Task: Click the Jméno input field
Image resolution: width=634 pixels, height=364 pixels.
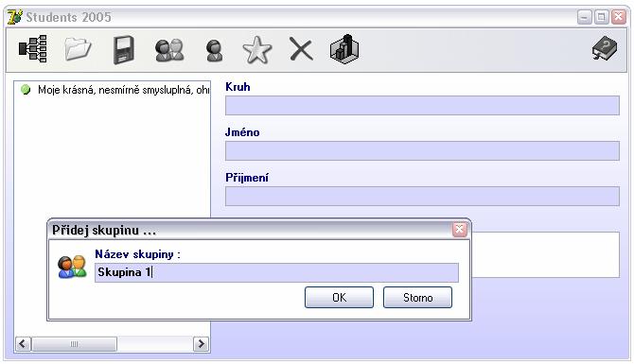Action: pyautogui.click(x=422, y=150)
